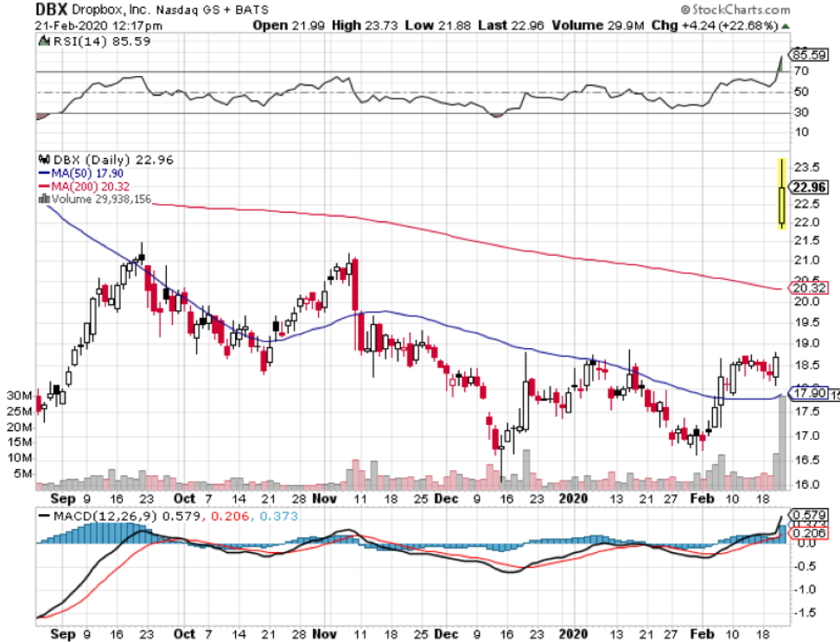Click the Dropbox, Inc. company name
Screen dimensions: 840x642
(111, 10)
